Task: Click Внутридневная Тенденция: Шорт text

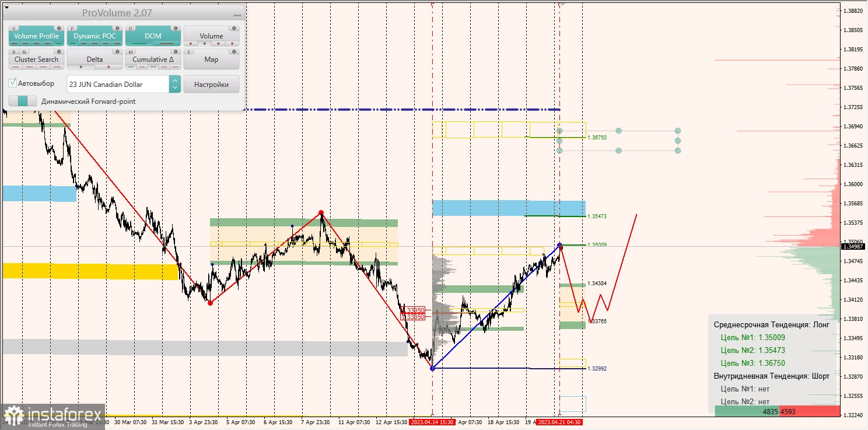Action: click(x=771, y=376)
